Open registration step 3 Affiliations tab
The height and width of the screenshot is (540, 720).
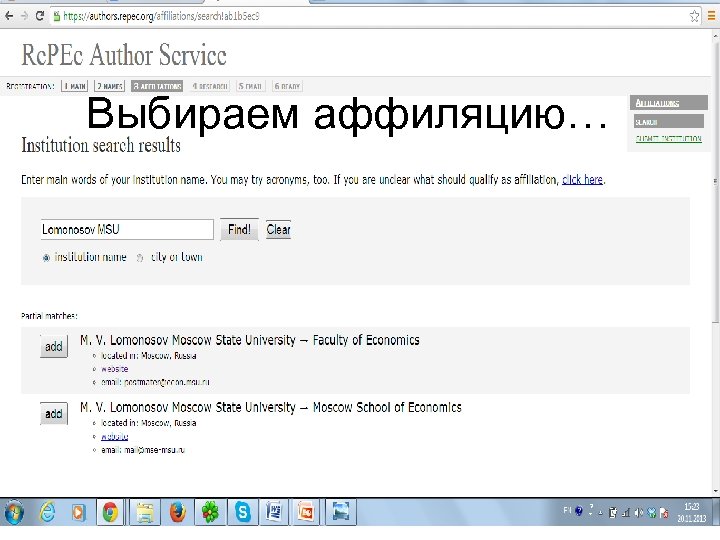coord(157,86)
